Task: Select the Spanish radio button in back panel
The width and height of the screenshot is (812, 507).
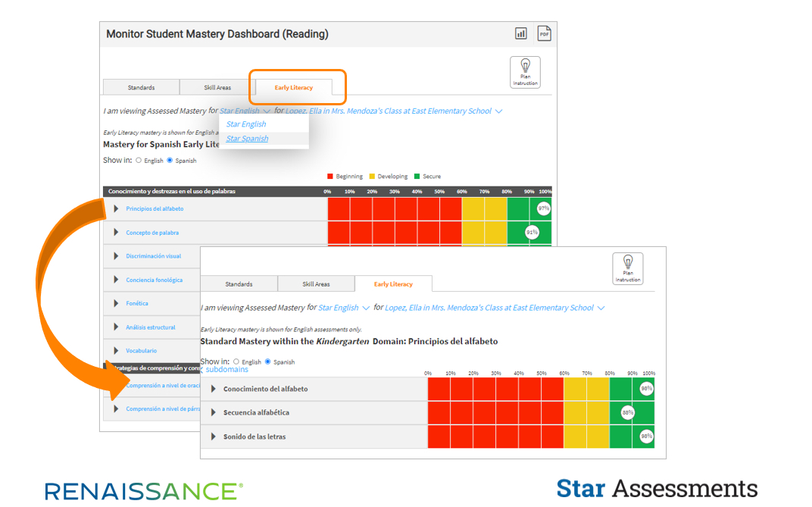Action: (170, 161)
